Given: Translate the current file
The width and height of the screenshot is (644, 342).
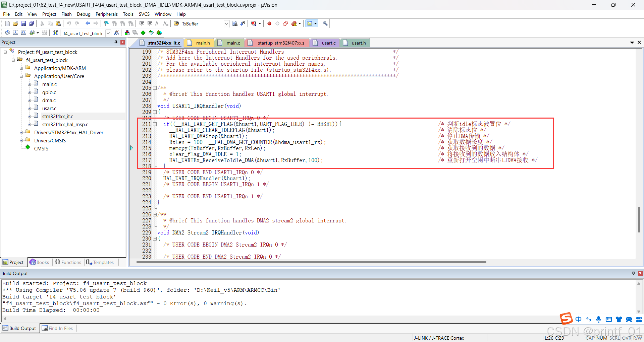Looking at the screenshot, I should [x=7, y=33].
